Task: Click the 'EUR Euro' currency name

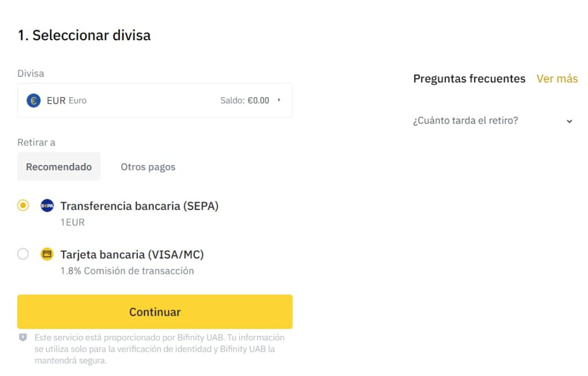Action: coord(67,101)
